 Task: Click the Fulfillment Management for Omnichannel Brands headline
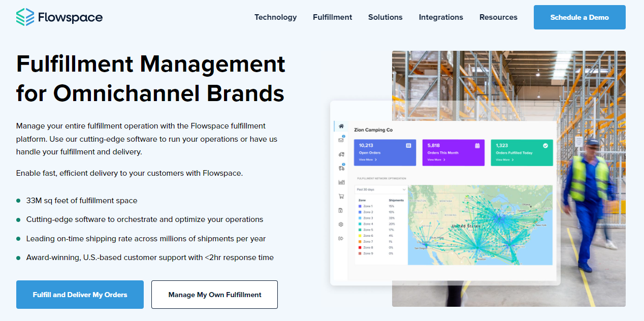(151, 79)
